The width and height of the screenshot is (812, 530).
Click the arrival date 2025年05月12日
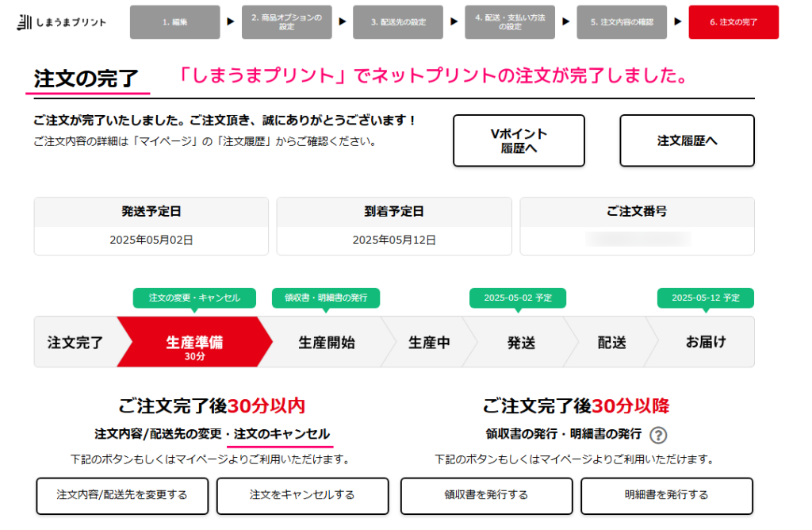(x=394, y=240)
